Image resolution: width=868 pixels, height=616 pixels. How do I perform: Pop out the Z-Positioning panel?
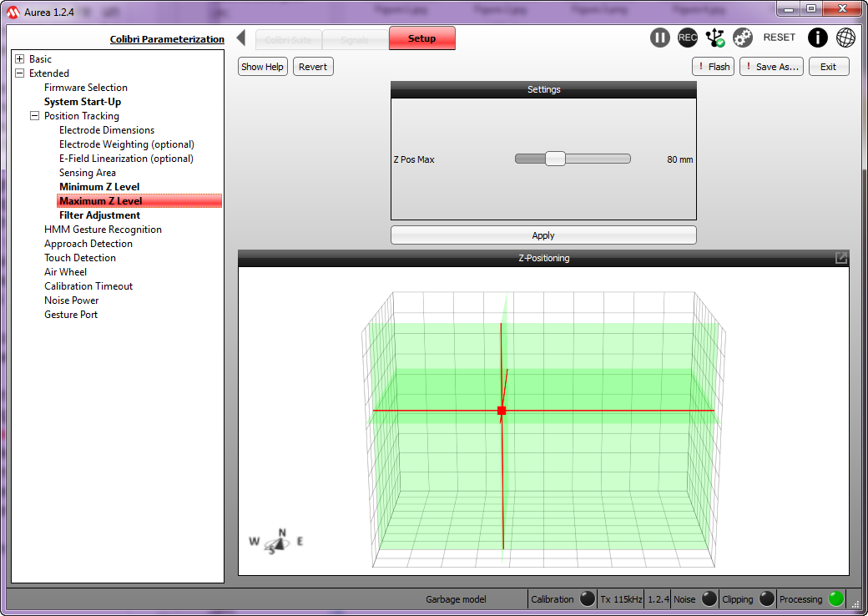coord(841,258)
